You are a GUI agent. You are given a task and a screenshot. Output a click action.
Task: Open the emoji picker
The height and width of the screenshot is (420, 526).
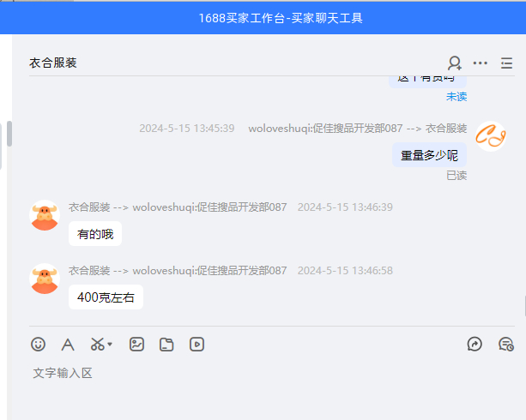pos(38,345)
